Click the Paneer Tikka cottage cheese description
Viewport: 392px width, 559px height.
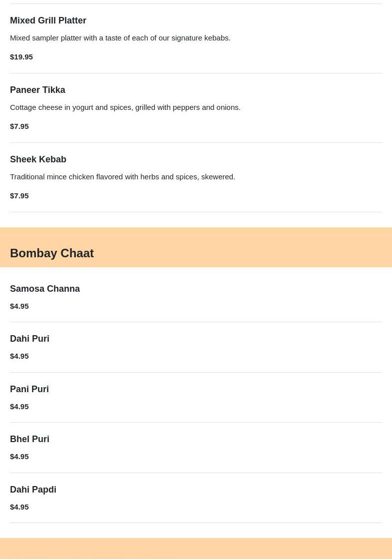click(x=125, y=107)
